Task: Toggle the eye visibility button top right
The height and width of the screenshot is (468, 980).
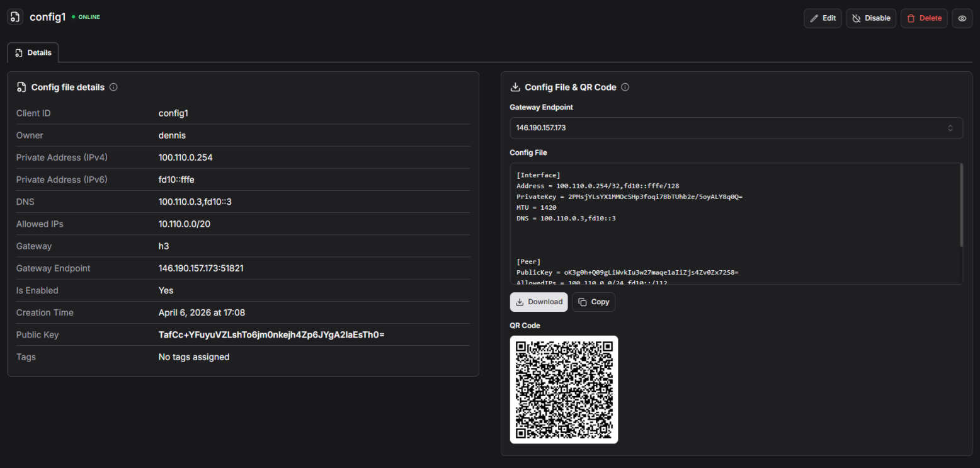Action: 962,18
